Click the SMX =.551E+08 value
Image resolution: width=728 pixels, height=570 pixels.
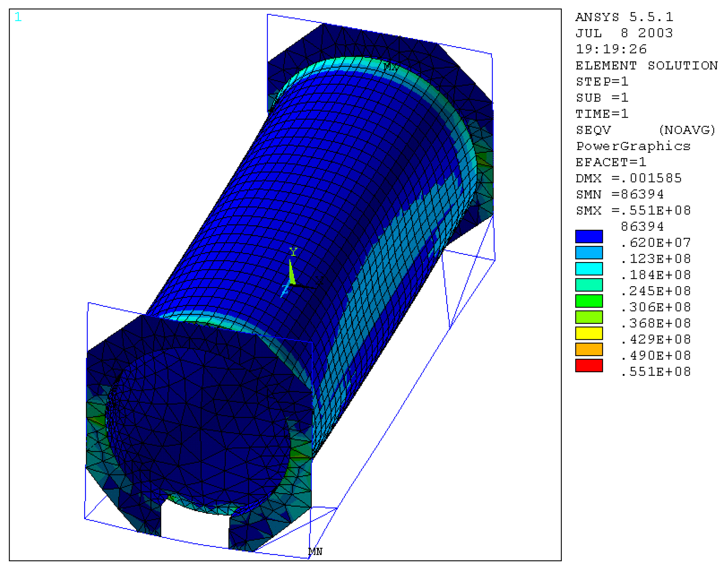[x=633, y=210]
